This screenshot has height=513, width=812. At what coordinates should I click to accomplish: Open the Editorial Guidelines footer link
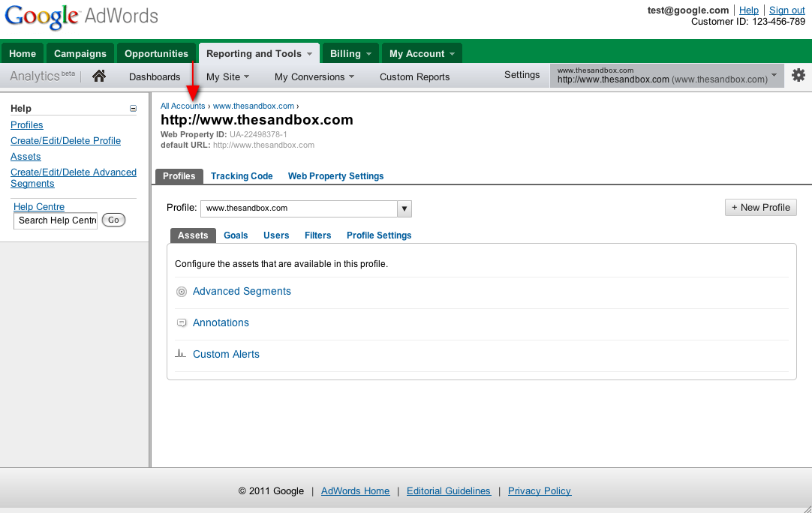click(x=449, y=490)
